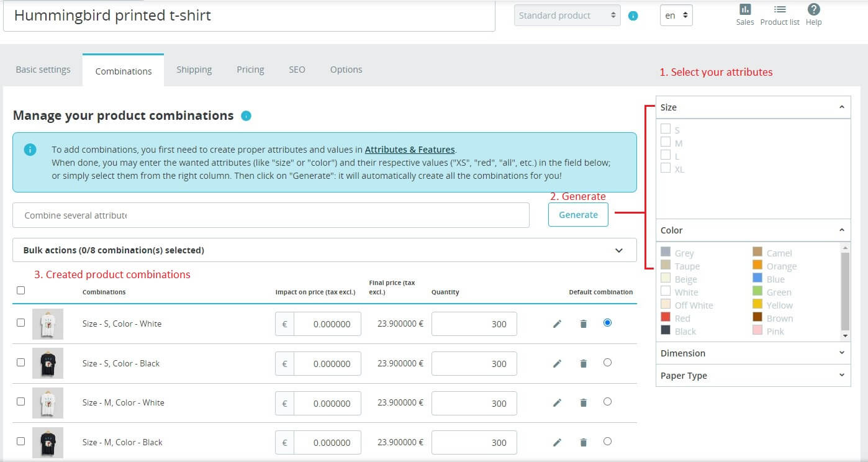Delete the Size - S, Color - White combination
Screen dimensions: 868x462
click(x=583, y=324)
